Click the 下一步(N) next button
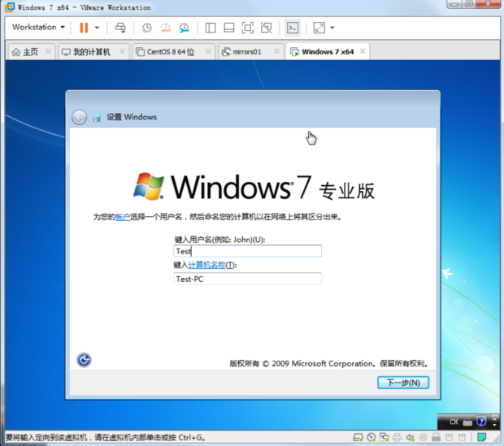 pos(403,383)
